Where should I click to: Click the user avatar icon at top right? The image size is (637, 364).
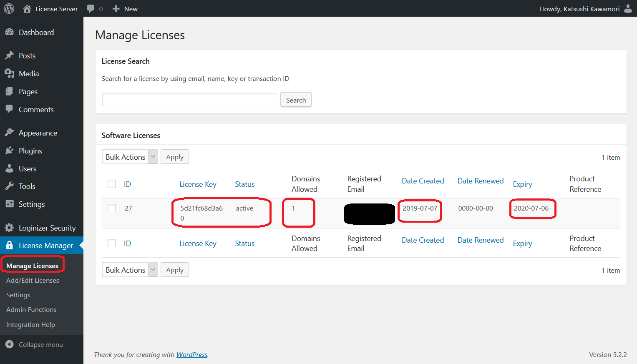628,9
